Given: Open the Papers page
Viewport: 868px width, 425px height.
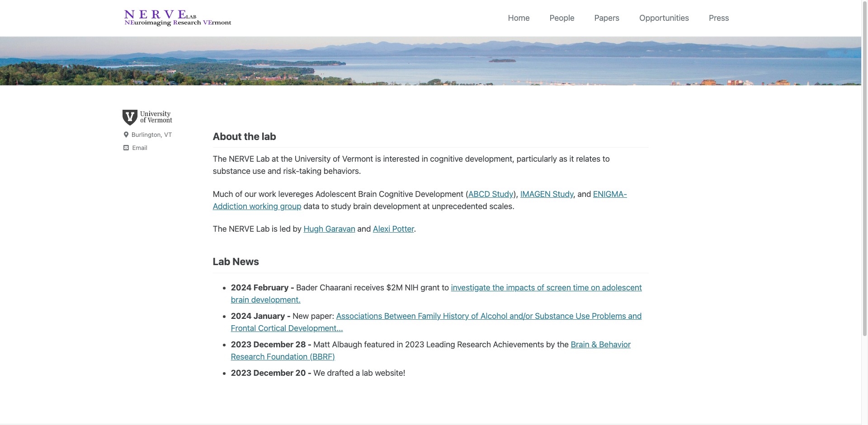Looking at the screenshot, I should click(607, 18).
